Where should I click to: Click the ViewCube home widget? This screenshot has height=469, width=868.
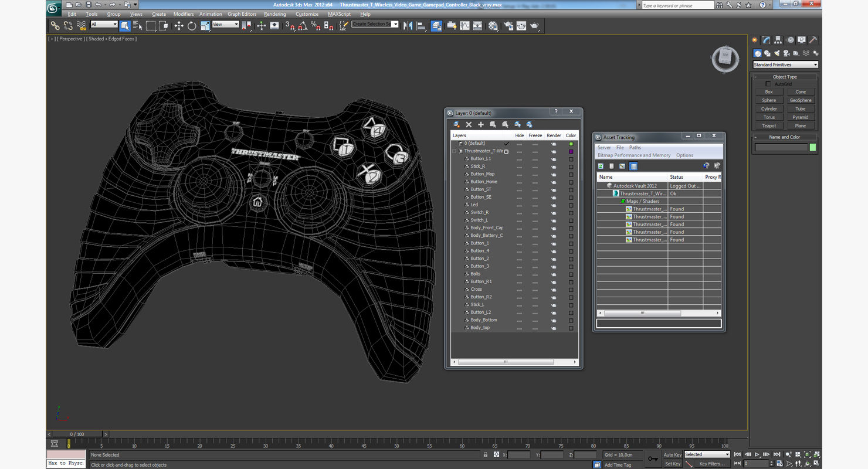[x=725, y=58]
